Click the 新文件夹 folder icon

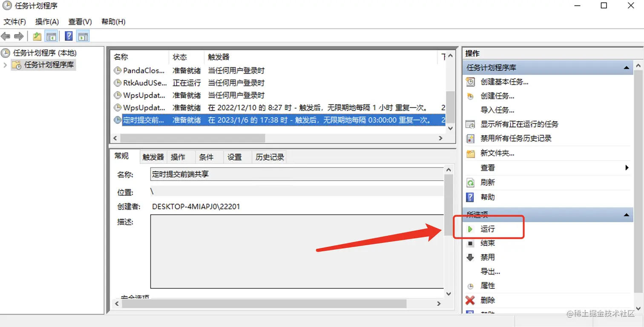(470, 153)
